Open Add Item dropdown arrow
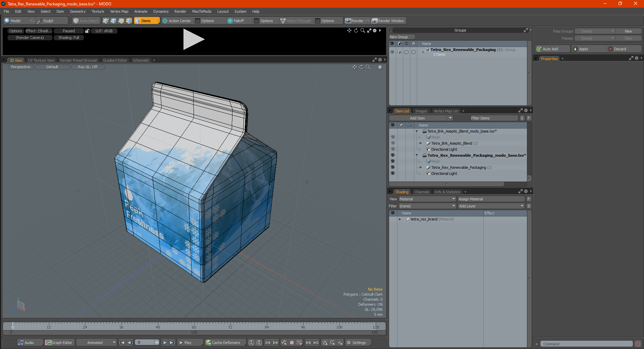 click(x=450, y=118)
